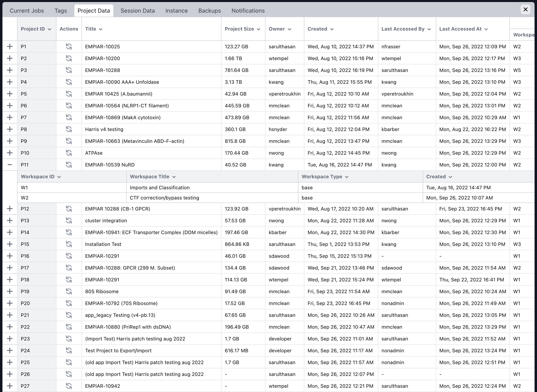The image size is (537, 392).
Task: Switch to the Session Data tab
Action: pos(138,11)
